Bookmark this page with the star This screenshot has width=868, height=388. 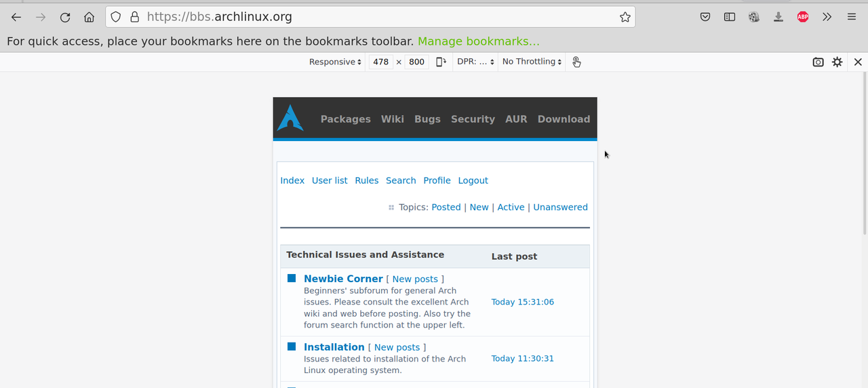625,17
